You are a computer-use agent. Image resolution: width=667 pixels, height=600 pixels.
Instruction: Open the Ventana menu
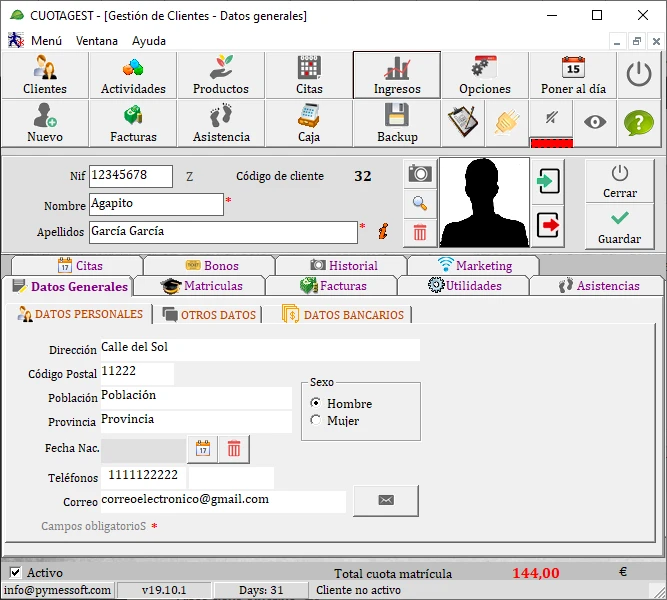[97, 41]
